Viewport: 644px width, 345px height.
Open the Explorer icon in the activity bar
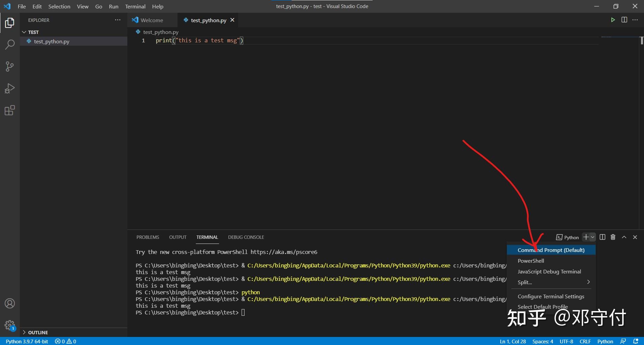coord(10,23)
